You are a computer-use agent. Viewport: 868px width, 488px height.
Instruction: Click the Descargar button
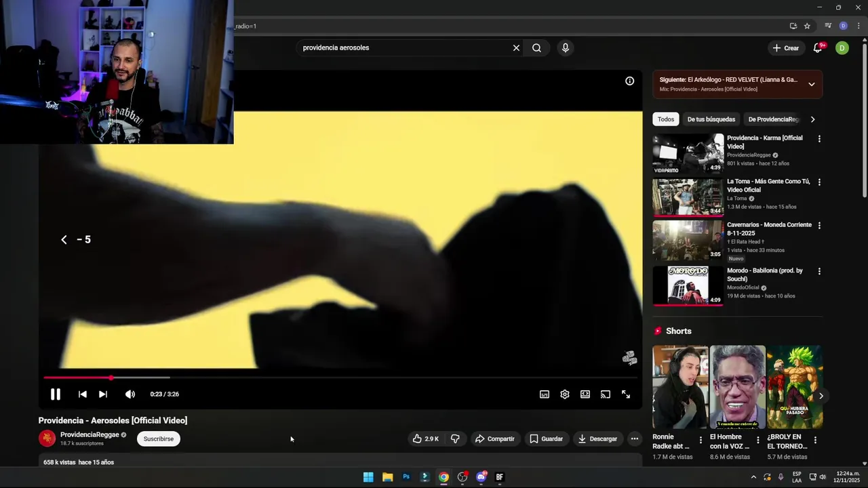(x=597, y=439)
